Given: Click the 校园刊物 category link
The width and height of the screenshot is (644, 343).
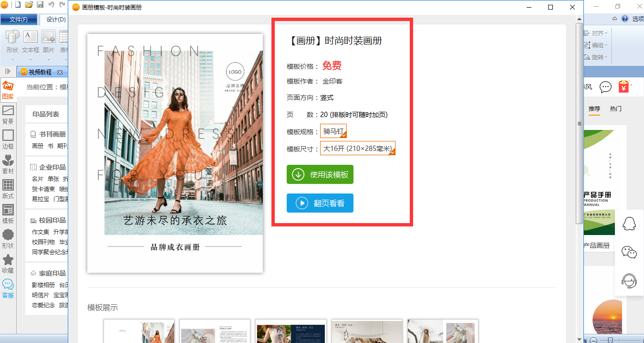Looking at the screenshot, I should (43, 242).
